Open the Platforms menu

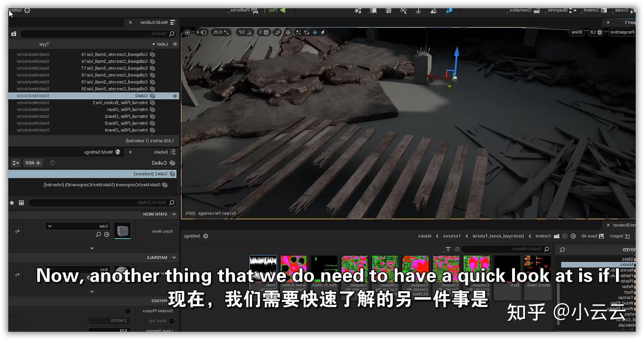(244, 10)
